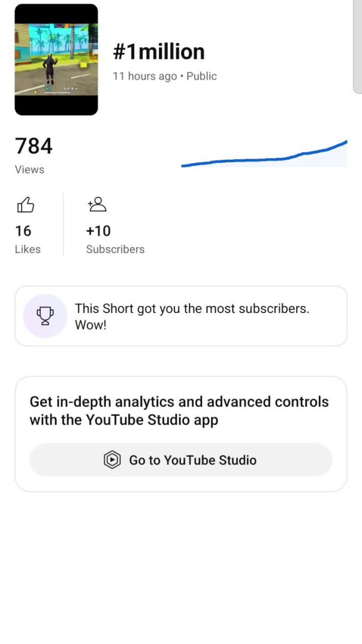The width and height of the screenshot is (362, 644).
Task: Open the #1million Short thumbnail
Action: 56,59
